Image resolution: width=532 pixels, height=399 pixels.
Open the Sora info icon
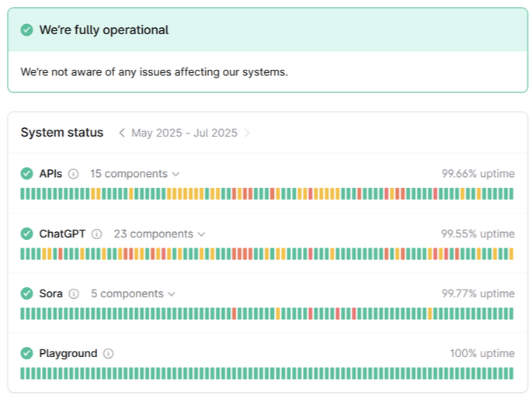tap(74, 293)
